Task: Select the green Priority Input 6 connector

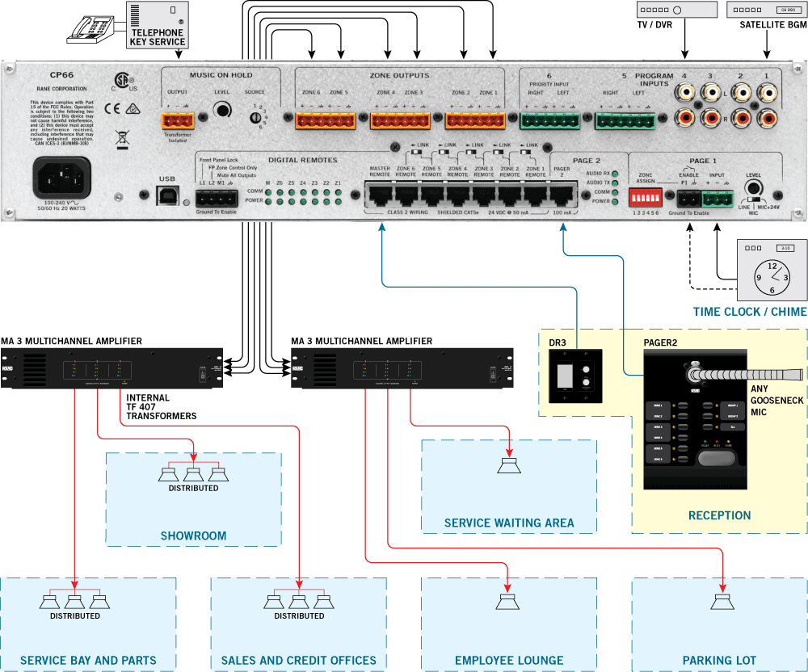Action: pyautogui.click(x=549, y=121)
